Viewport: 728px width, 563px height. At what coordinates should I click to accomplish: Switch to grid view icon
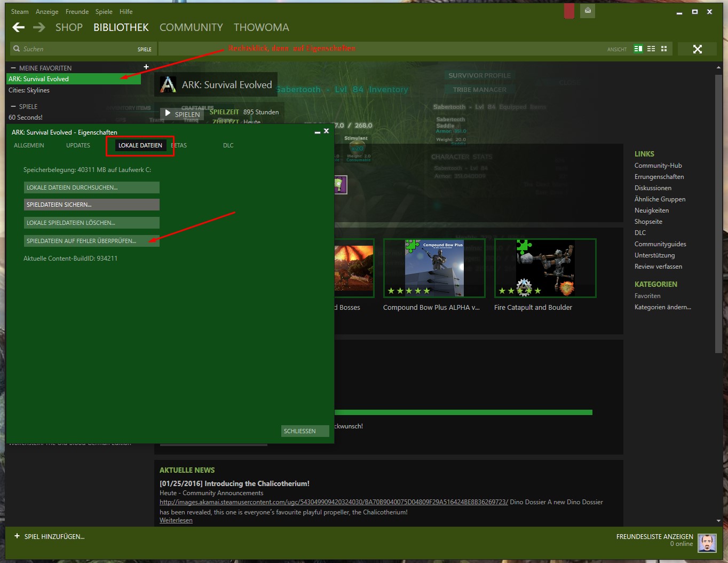point(664,49)
